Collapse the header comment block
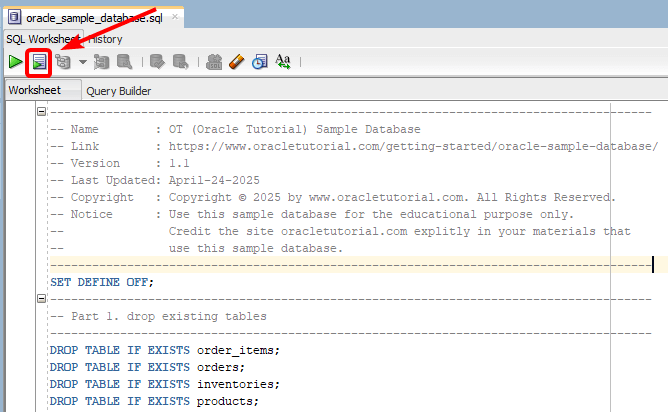 pos(41,112)
